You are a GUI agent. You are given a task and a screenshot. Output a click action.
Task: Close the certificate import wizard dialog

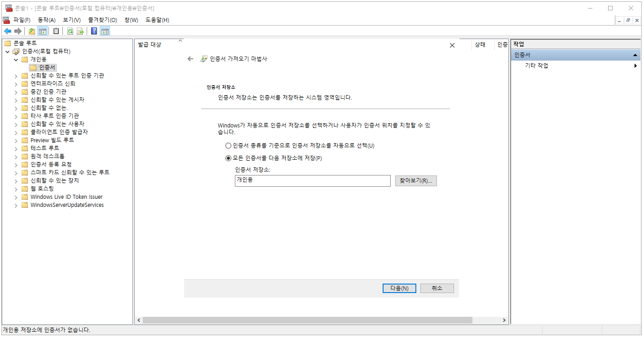point(452,45)
